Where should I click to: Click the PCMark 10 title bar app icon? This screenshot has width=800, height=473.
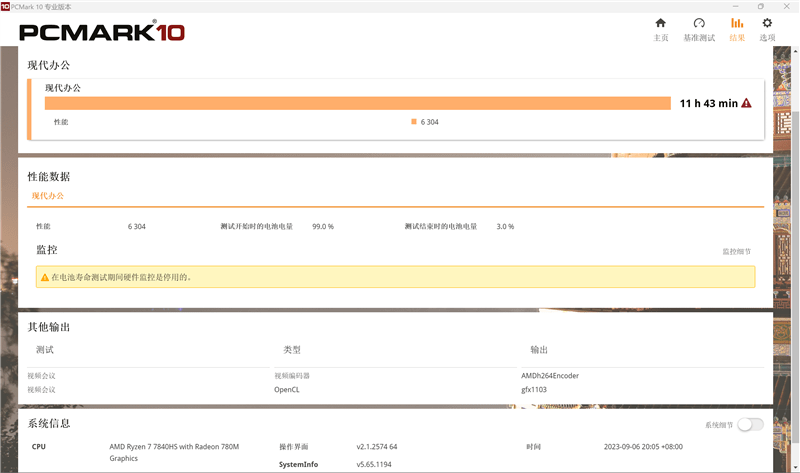coord(5,6)
